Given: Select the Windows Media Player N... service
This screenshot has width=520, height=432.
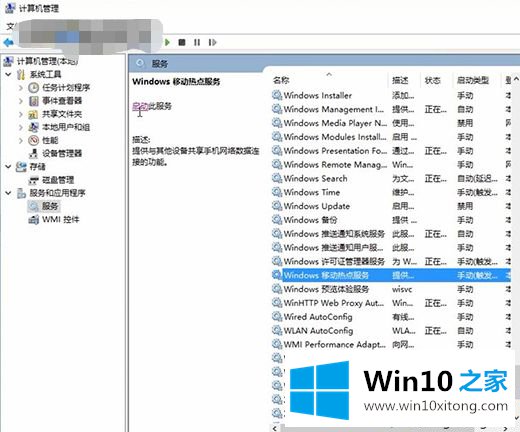Looking at the screenshot, I should (391, 123).
